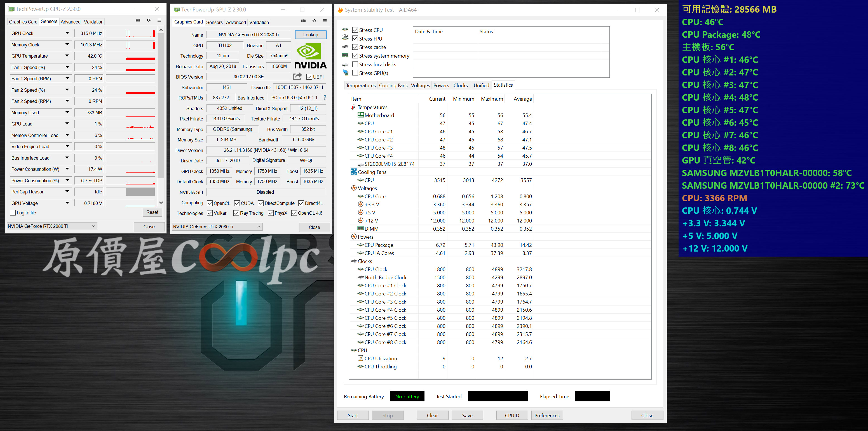Toggle the UEFI checkbox
Viewport: 868px width, 431px height.
[x=309, y=77]
